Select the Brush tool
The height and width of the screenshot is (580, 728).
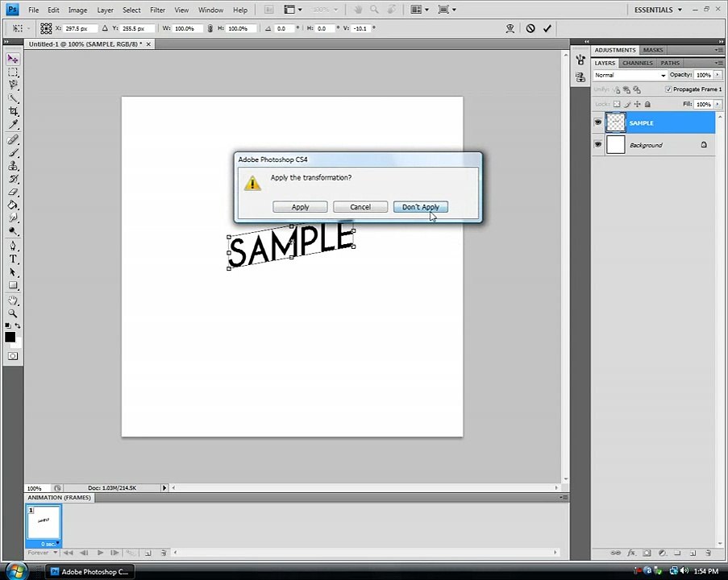click(x=13, y=153)
